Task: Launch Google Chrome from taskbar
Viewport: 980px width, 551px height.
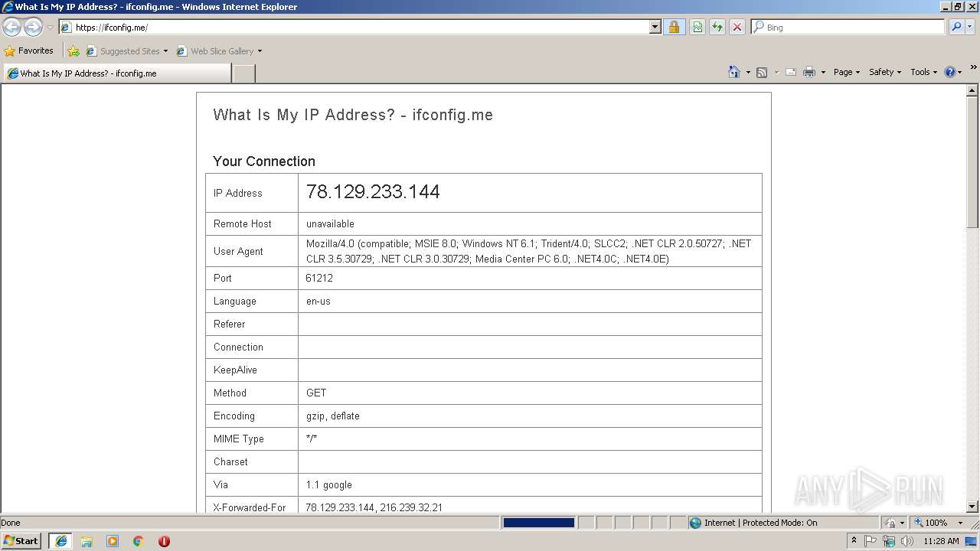Action: (139, 541)
